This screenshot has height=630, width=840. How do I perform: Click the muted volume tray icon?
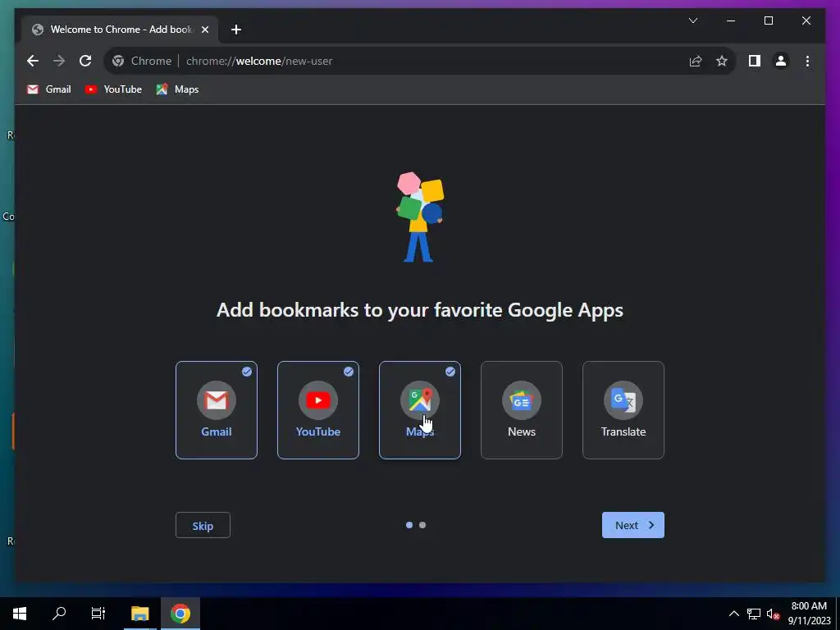coord(773,614)
